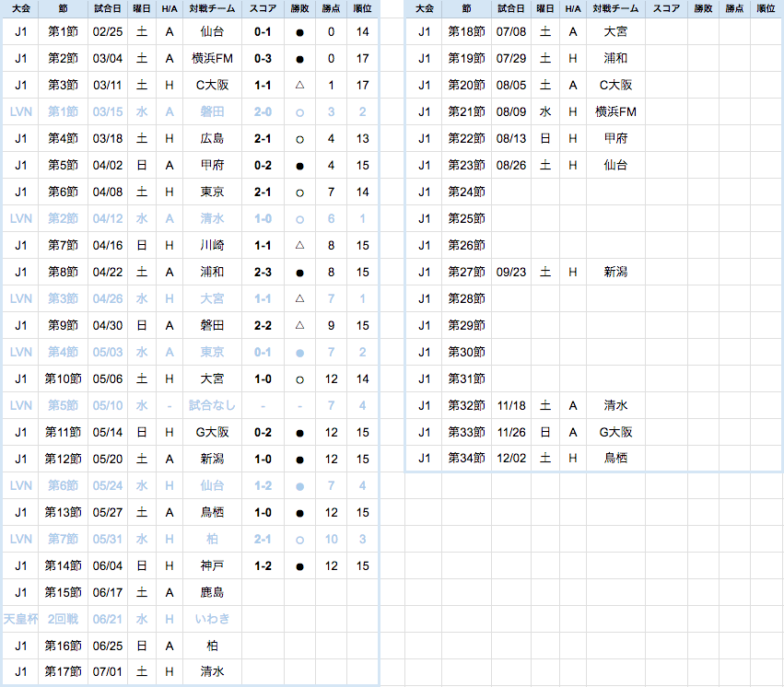The width and height of the screenshot is (784, 687).
Task: Click the 第21節 round cell
Action: point(466,112)
